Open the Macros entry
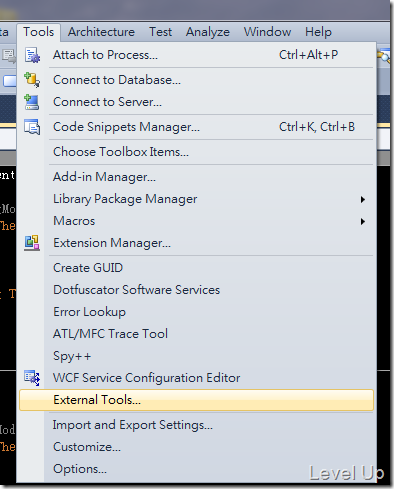The image size is (394, 489). coord(197,221)
